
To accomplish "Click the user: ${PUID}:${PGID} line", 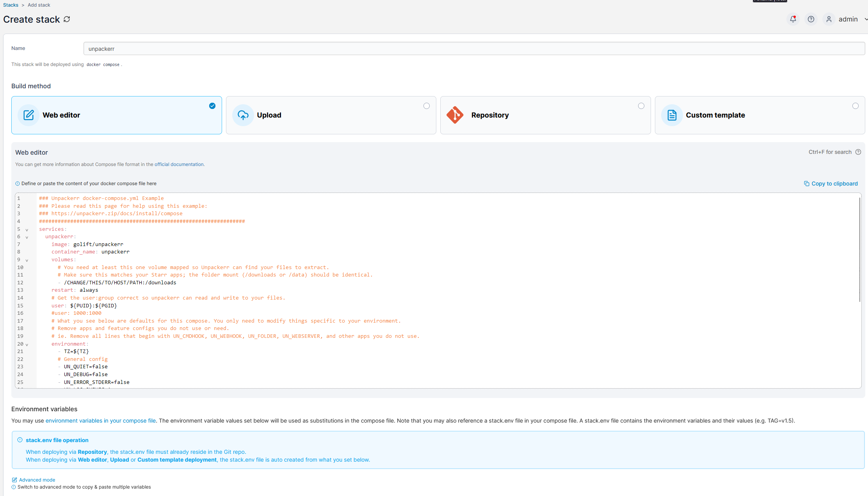I will (84, 305).
